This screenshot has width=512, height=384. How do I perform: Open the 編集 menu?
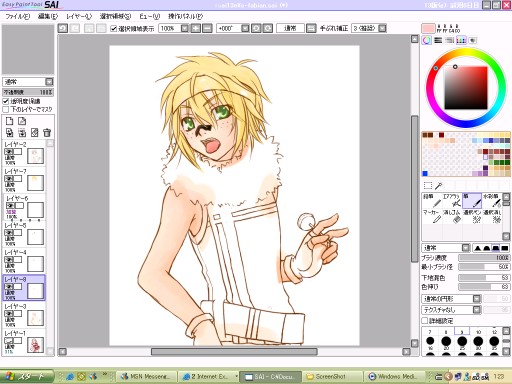[x=48, y=16]
